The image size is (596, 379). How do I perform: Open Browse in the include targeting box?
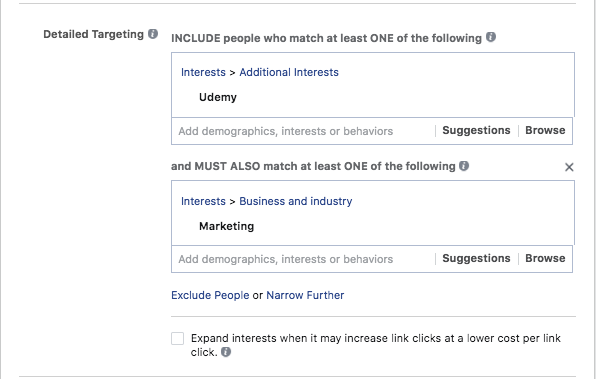[545, 130]
